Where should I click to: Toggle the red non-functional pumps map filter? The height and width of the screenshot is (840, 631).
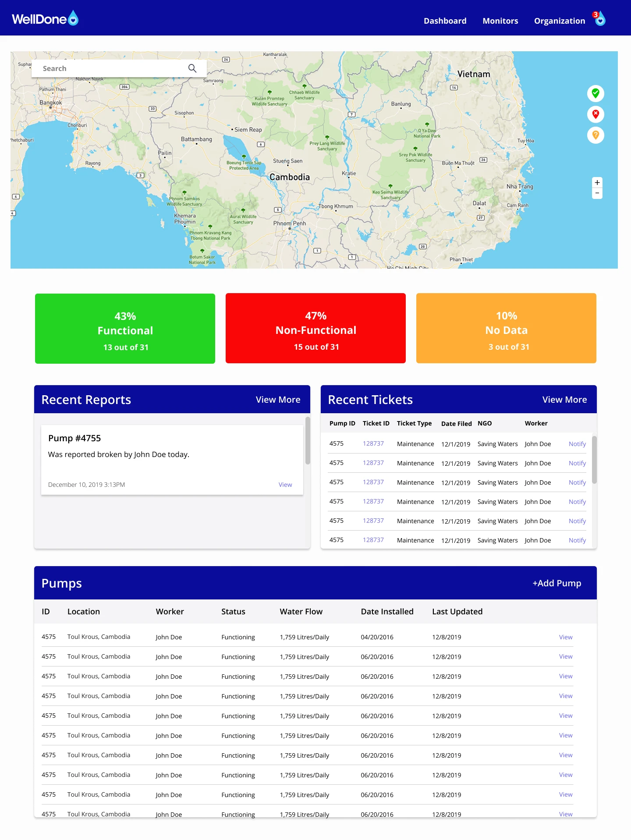596,114
